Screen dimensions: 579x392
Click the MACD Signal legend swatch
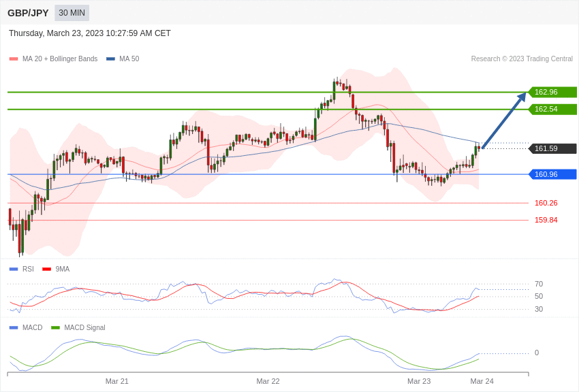[55, 327]
